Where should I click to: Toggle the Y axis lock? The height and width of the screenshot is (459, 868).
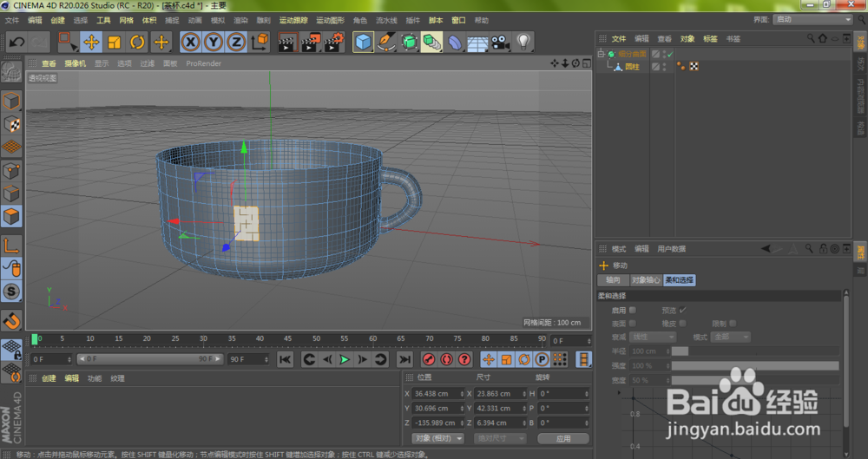click(x=214, y=42)
